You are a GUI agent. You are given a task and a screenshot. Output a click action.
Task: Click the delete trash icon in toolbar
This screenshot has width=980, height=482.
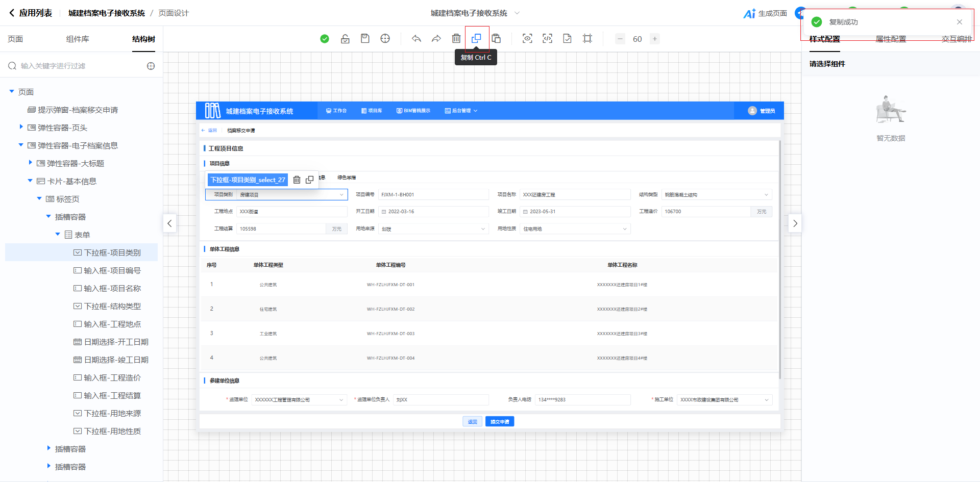tap(456, 39)
